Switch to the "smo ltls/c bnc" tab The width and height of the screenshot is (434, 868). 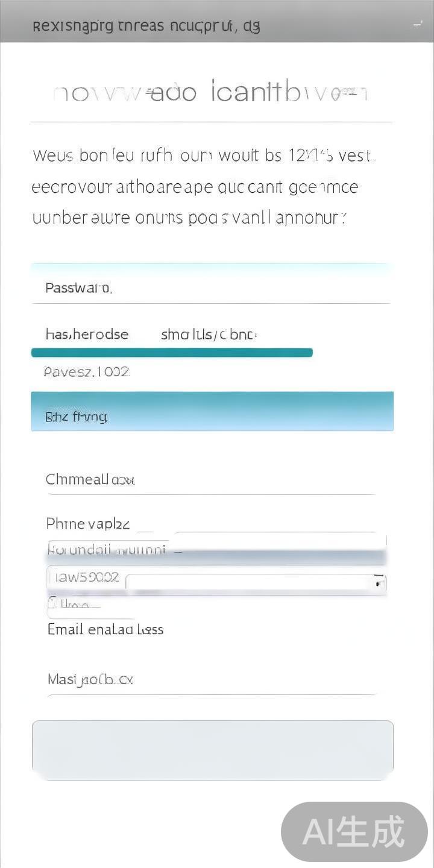point(209,335)
